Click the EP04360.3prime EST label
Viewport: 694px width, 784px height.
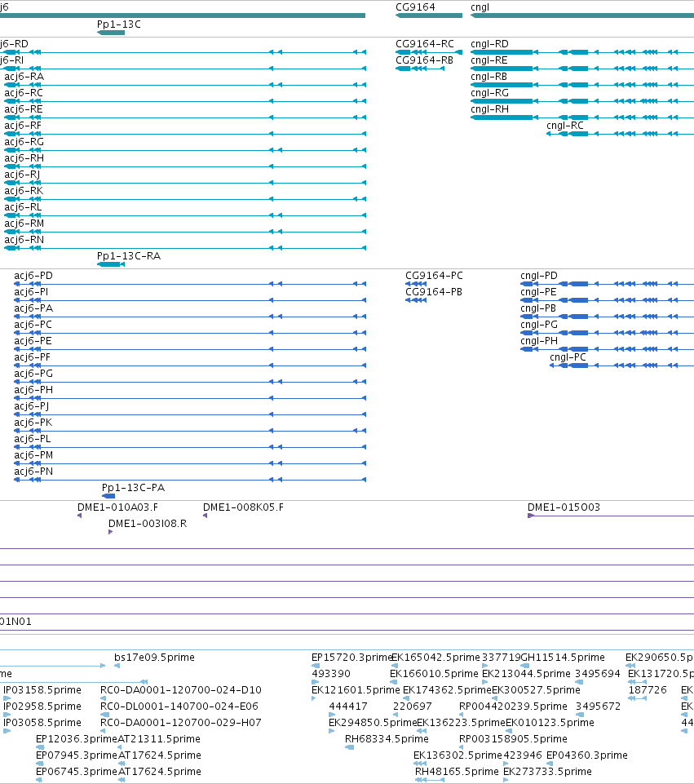click(587, 755)
